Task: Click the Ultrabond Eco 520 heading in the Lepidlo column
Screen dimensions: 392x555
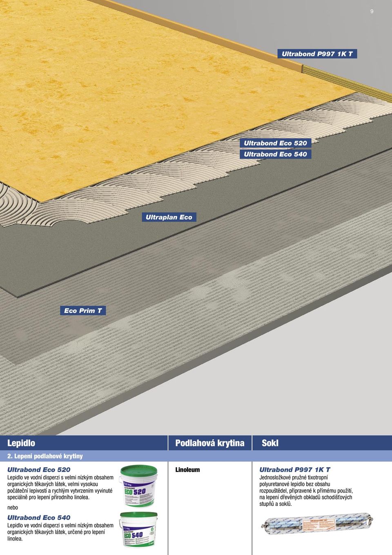Action: tap(39, 470)
